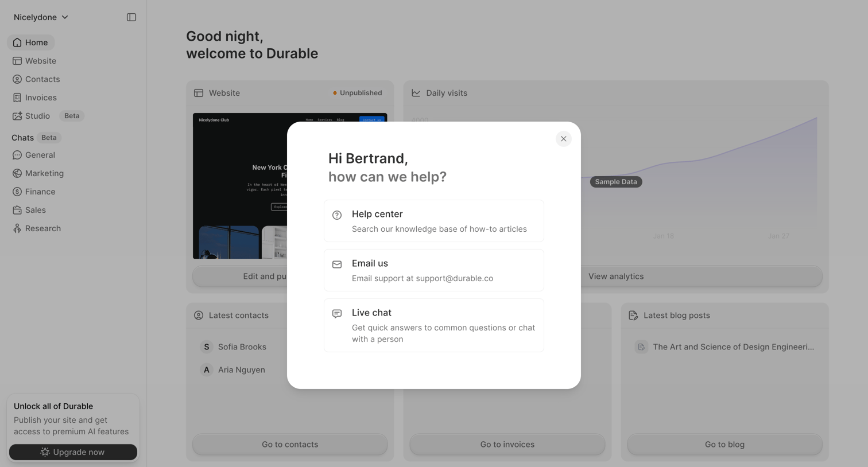Image resolution: width=868 pixels, height=467 pixels.
Task: Click the Beta badge next to Chats
Action: pyautogui.click(x=49, y=138)
